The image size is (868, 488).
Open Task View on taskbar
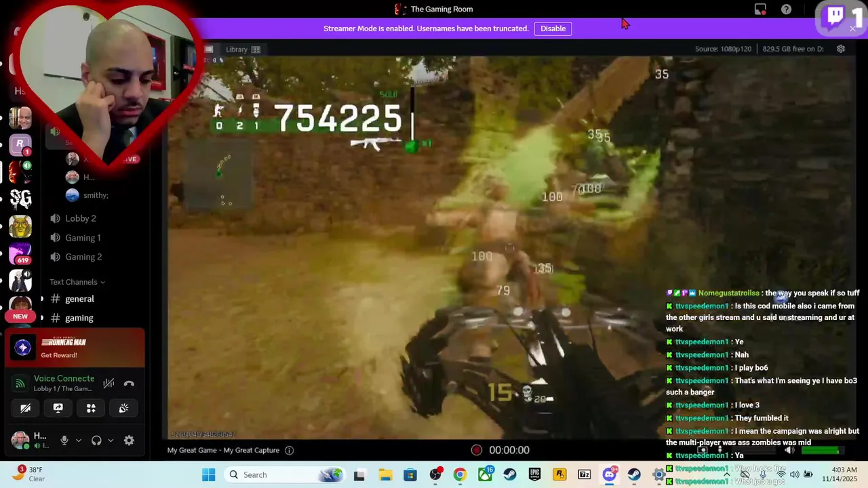359,474
